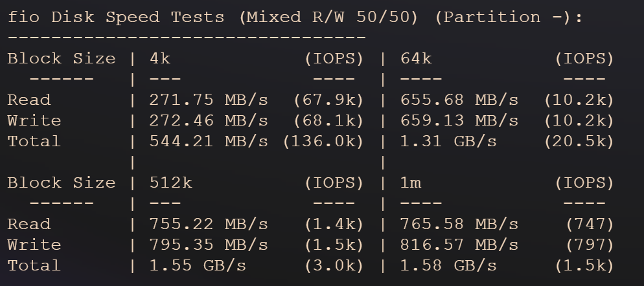Select the 4k block size header

(x=160, y=58)
